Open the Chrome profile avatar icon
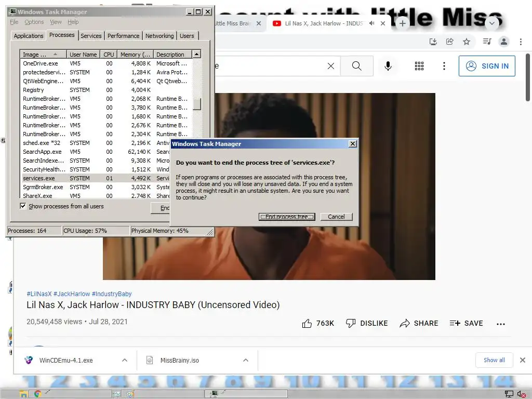 [x=504, y=42]
